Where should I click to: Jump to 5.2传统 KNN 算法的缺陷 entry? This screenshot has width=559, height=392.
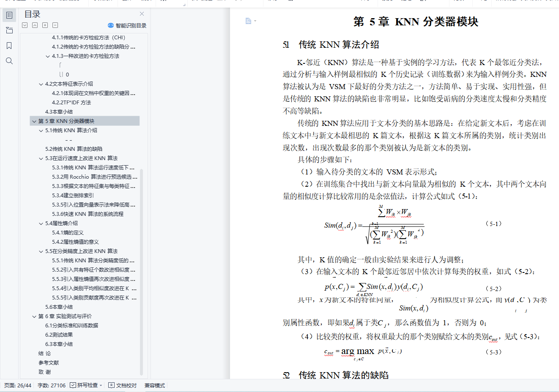pyautogui.click(x=74, y=149)
